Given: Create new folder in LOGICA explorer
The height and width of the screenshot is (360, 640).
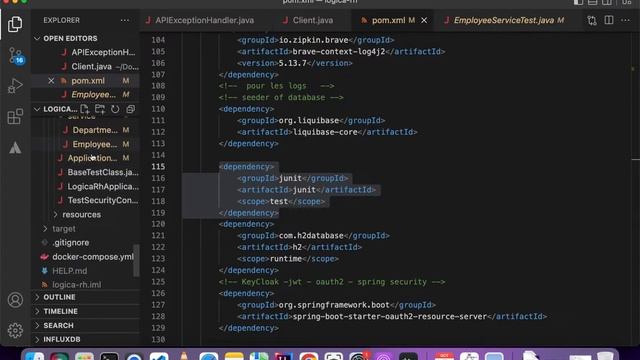Looking at the screenshot, I should [100, 109].
